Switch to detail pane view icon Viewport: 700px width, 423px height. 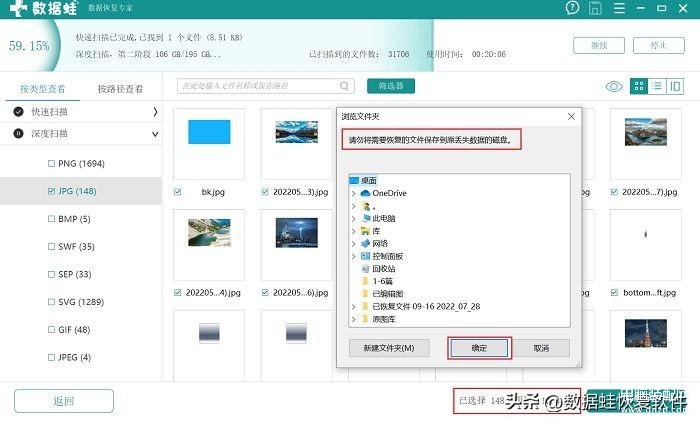(675, 86)
